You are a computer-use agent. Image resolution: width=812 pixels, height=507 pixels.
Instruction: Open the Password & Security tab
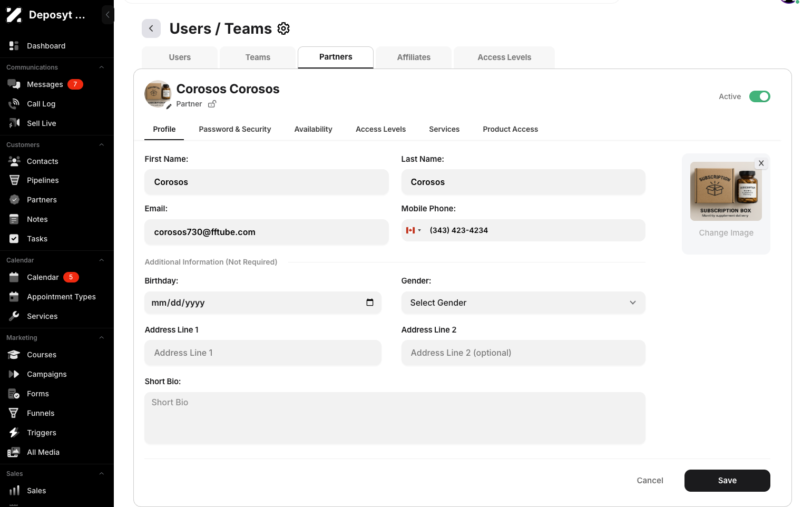tap(235, 129)
